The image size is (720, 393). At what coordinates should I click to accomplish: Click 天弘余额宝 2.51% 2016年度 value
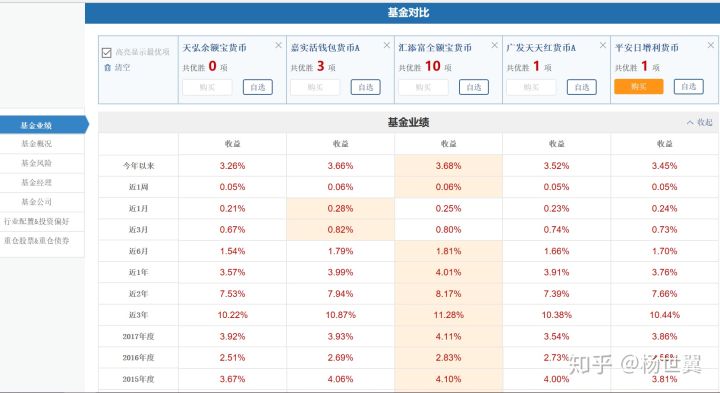click(x=232, y=358)
